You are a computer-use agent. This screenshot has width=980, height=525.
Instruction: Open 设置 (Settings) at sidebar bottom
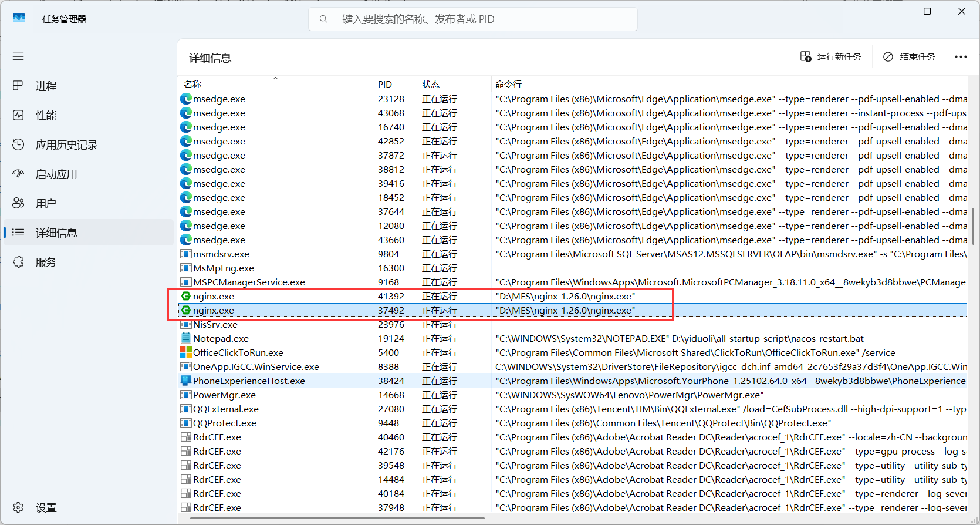(89, 507)
